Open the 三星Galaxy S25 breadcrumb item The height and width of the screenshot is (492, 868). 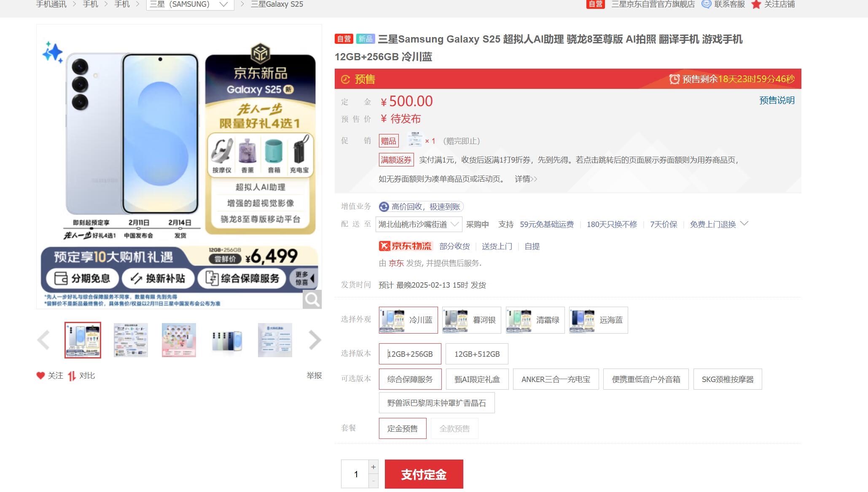coord(277,4)
